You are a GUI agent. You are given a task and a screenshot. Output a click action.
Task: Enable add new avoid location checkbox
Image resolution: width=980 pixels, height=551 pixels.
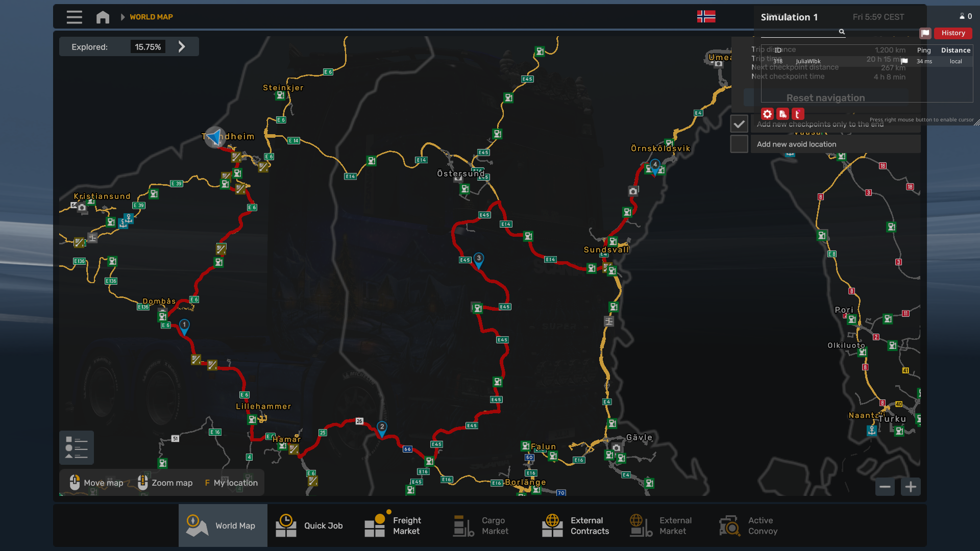[x=739, y=144]
